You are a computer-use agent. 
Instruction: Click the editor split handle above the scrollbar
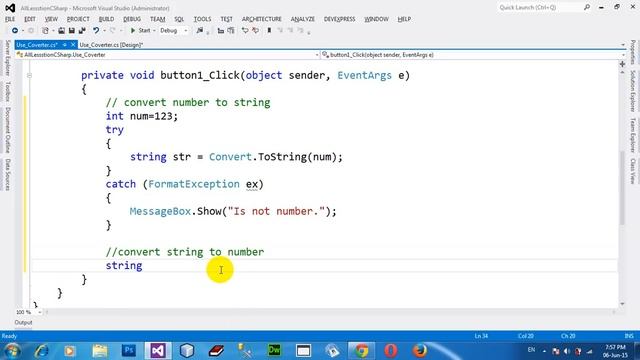[622, 64]
